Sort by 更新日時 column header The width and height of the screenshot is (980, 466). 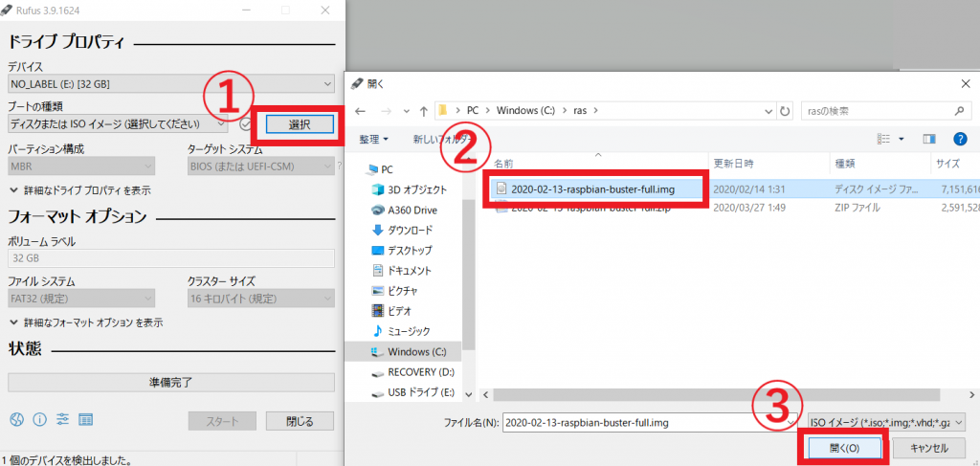(x=733, y=164)
